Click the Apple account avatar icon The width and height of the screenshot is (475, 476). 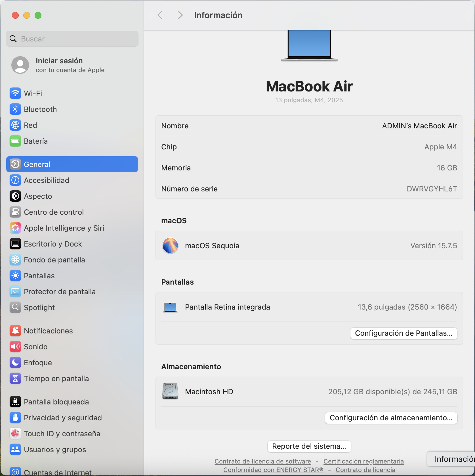pos(20,65)
